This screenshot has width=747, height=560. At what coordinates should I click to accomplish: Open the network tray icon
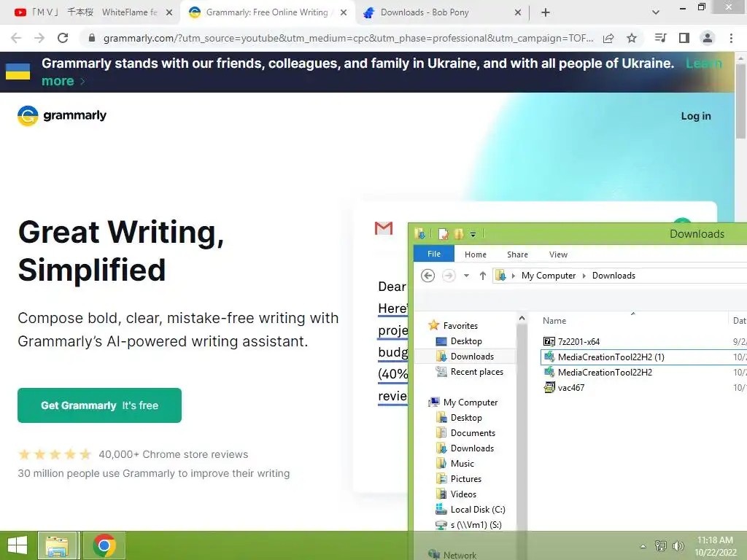point(661,545)
